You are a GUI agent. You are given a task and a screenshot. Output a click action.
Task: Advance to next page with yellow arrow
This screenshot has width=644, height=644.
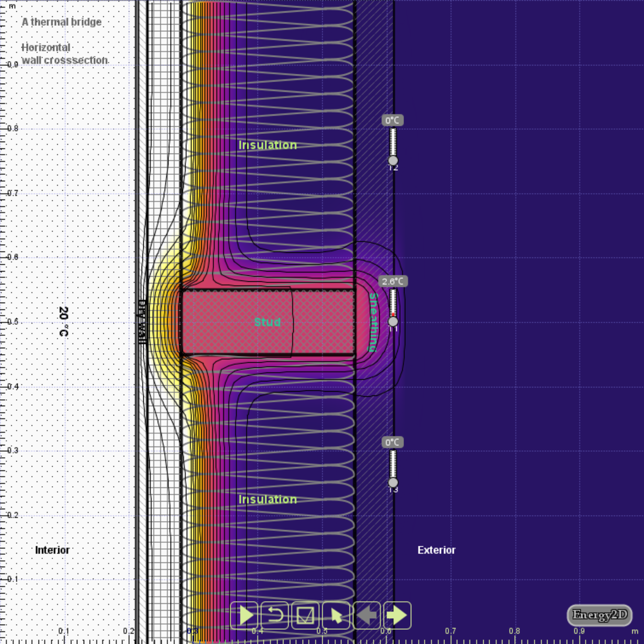(x=396, y=615)
